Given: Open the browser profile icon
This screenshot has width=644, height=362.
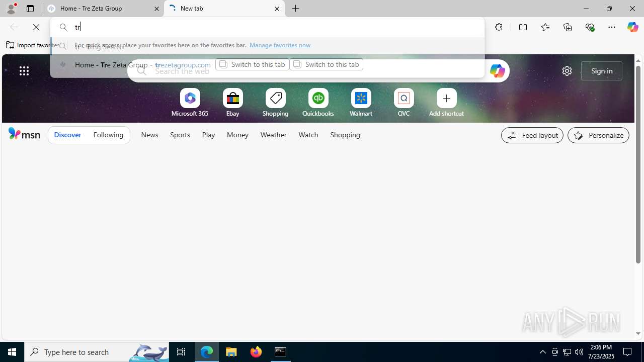Looking at the screenshot, I should (x=11, y=9).
